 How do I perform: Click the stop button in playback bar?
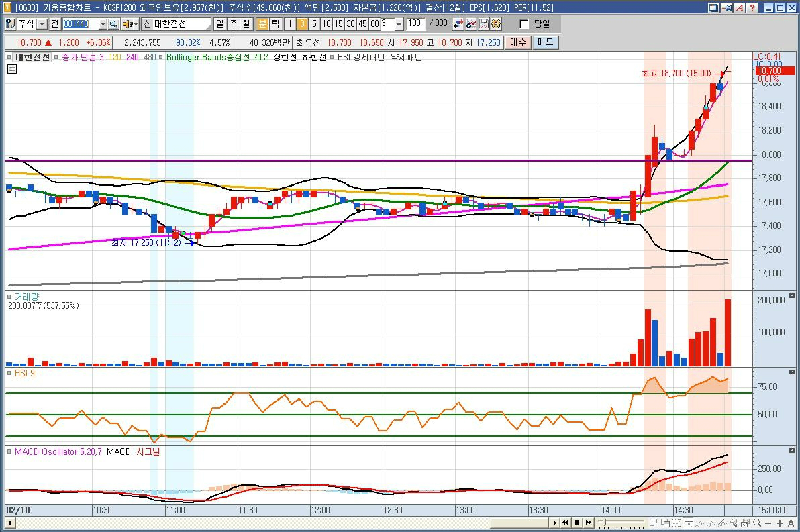(x=577, y=523)
